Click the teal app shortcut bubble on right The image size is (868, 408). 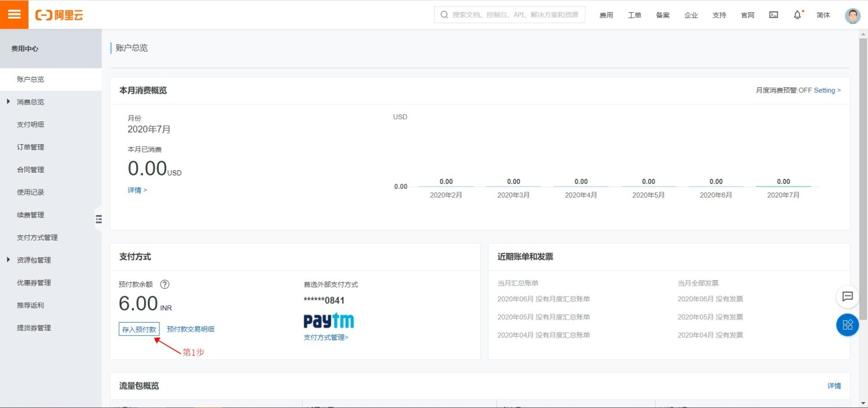pos(847,325)
